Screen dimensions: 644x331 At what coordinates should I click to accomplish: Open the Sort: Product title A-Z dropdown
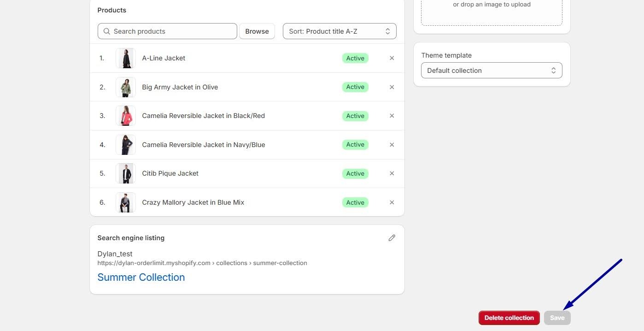pyautogui.click(x=340, y=31)
